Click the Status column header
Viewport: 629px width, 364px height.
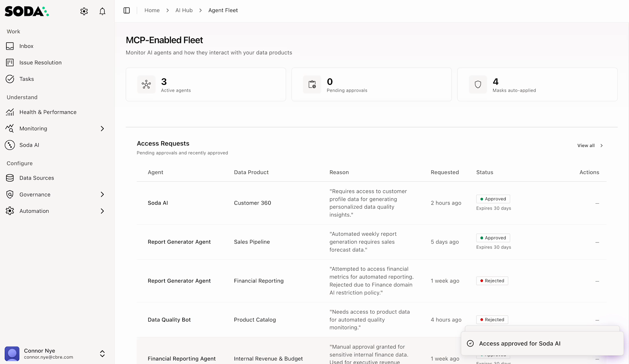point(485,172)
